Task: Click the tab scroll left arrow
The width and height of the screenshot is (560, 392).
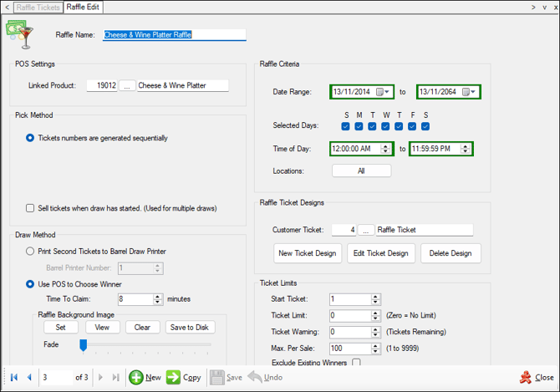Action: [x=7, y=7]
